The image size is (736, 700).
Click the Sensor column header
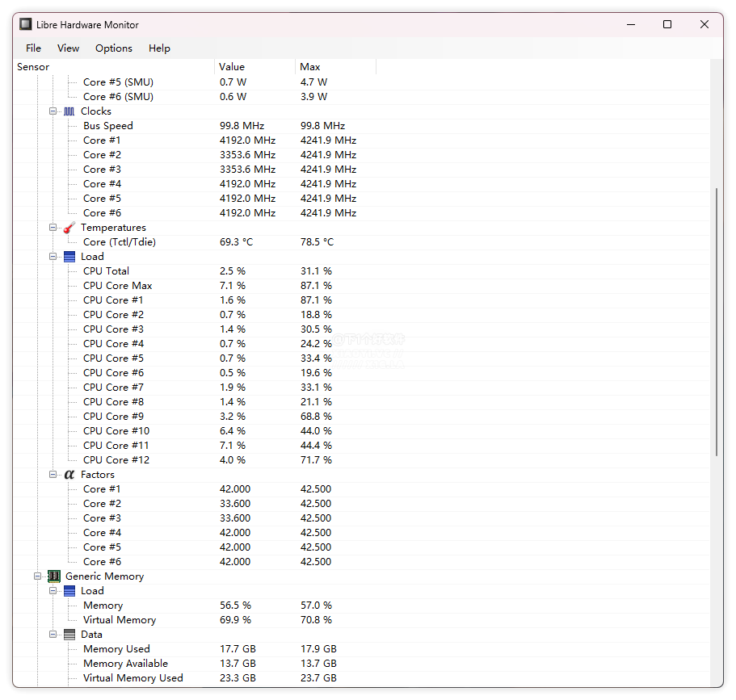pyautogui.click(x=114, y=67)
